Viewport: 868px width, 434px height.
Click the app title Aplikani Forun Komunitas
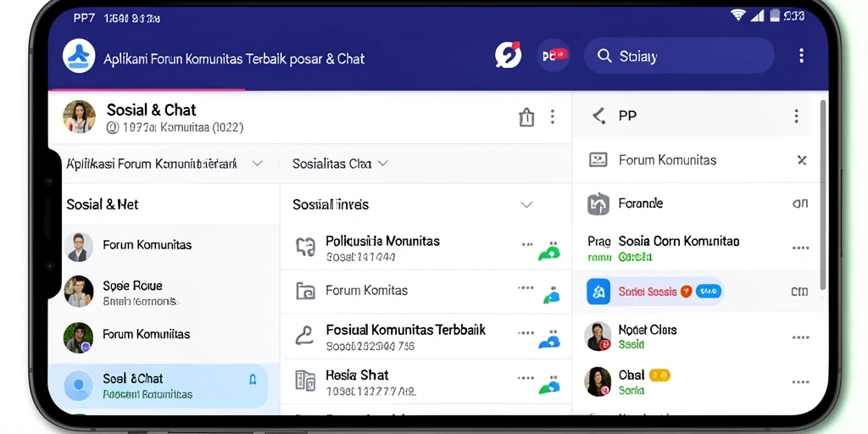(x=234, y=58)
